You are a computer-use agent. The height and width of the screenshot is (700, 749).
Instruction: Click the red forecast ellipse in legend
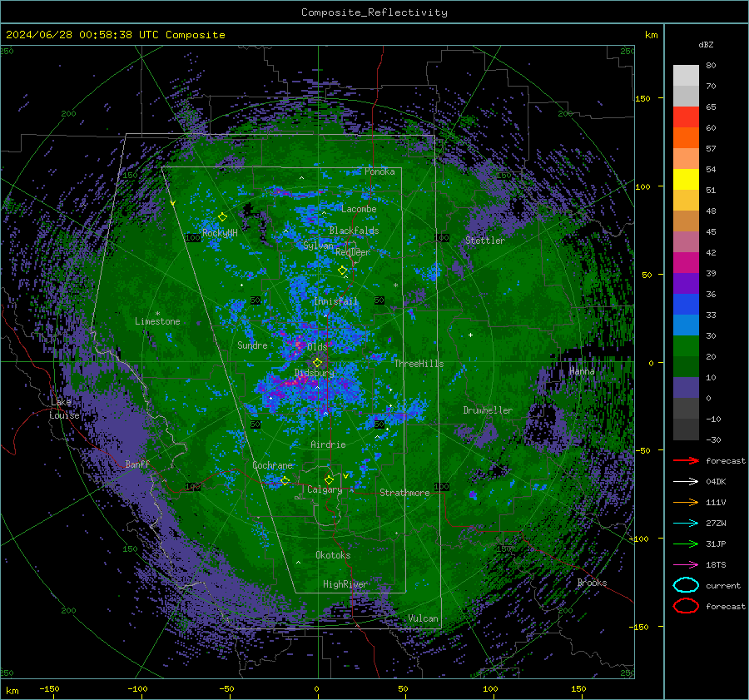tap(686, 606)
